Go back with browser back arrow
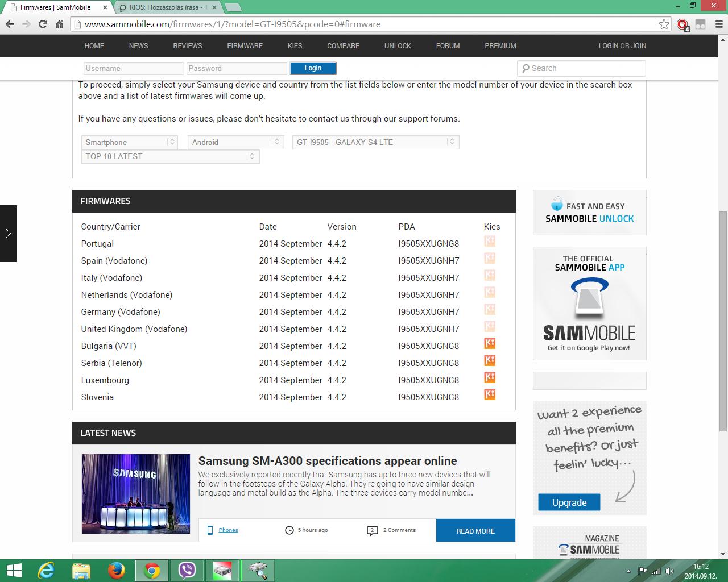Image resolution: width=728 pixels, height=582 pixels. click(x=10, y=24)
